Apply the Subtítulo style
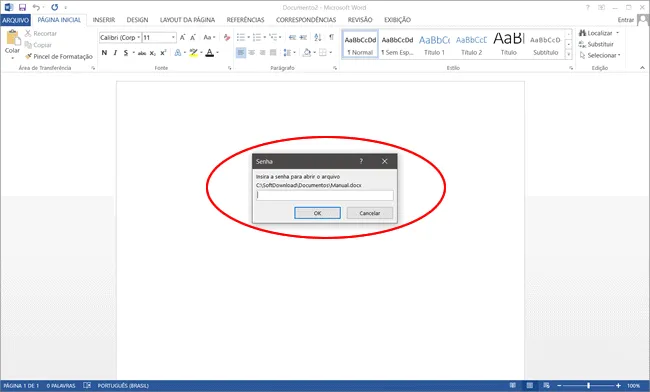 546,44
